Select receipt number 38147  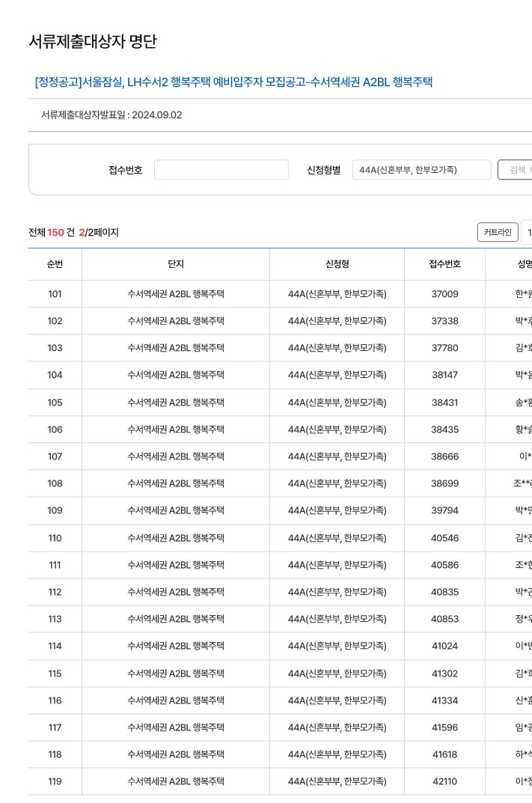444,375
